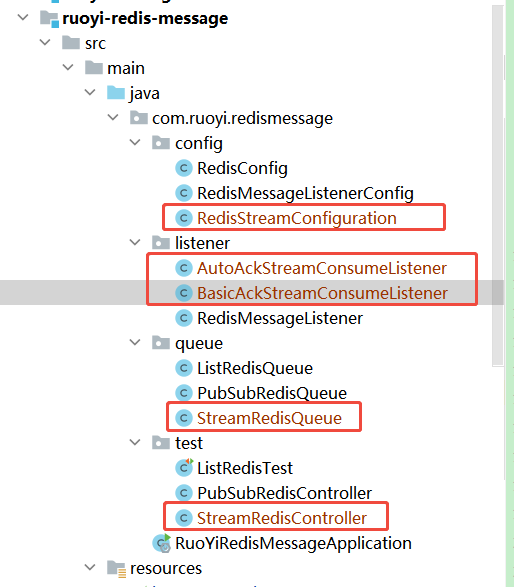Open the StreamRedisQueue class file
Viewport: 514px width, 587px height.
coord(269,419)
